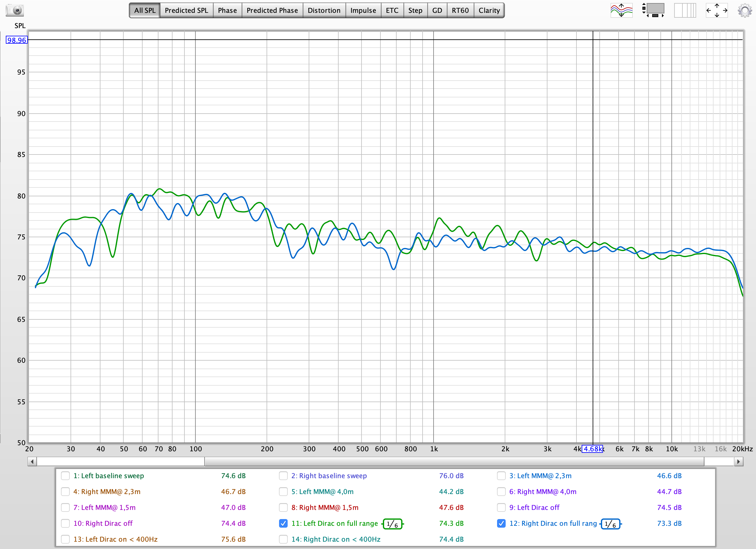Enable Right Dirac on < 400Hz trace
The height and width of the screenshot is (549, 756).
[283, 539]
